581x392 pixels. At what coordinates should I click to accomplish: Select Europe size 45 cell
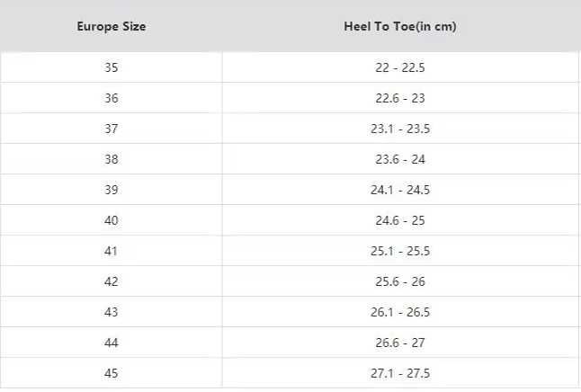(x=111, y=373)
